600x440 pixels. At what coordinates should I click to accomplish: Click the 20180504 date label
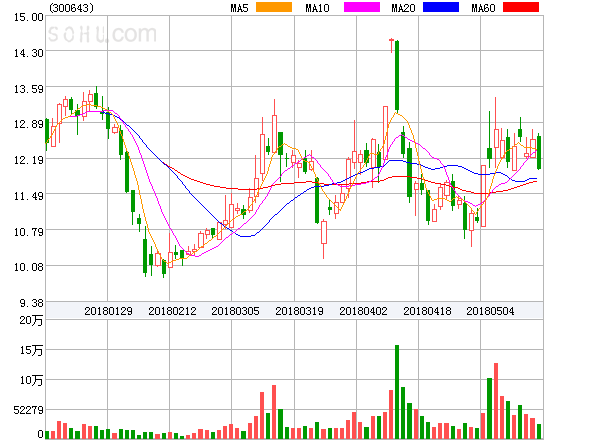[490, 311]
